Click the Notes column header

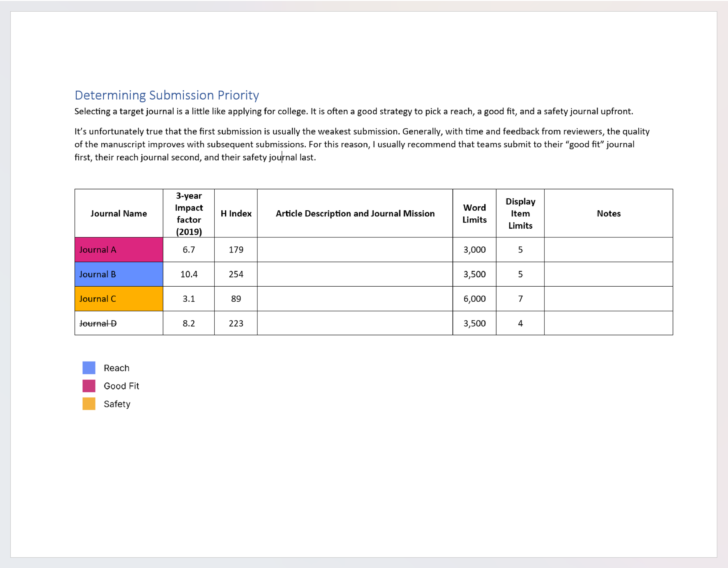tap(608, 213)
